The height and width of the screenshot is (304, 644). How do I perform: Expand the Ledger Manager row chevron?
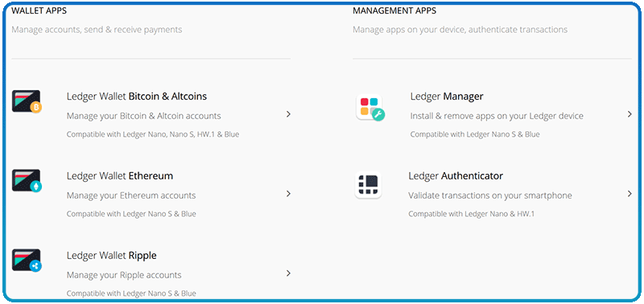click(630, 114)
